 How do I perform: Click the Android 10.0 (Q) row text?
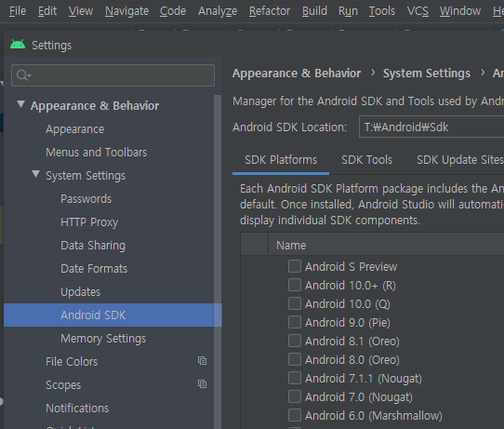348,304
